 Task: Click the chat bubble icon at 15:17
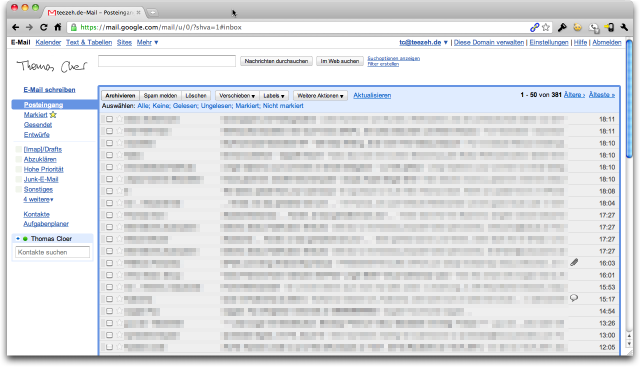point(574,298)
